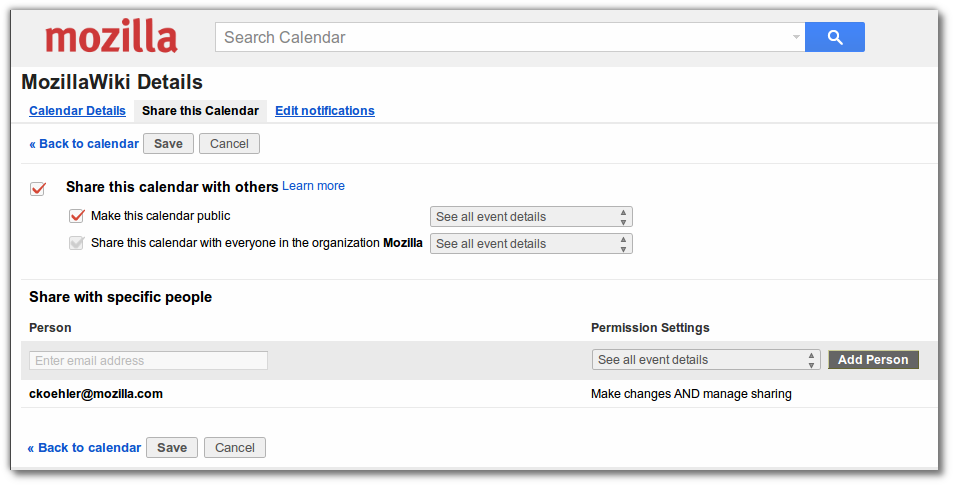Follow the bottom Back to calendar link

pyautogui.click(x=84, y=448)
